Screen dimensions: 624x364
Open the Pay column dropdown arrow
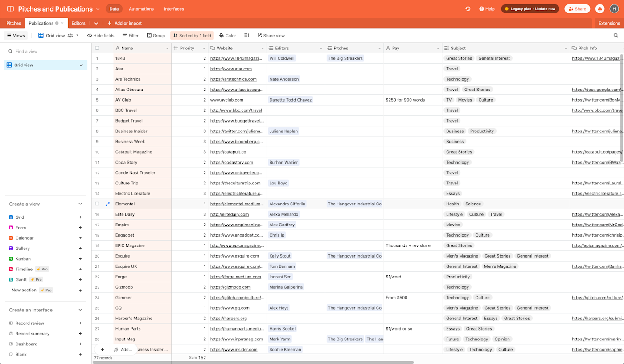438,49
